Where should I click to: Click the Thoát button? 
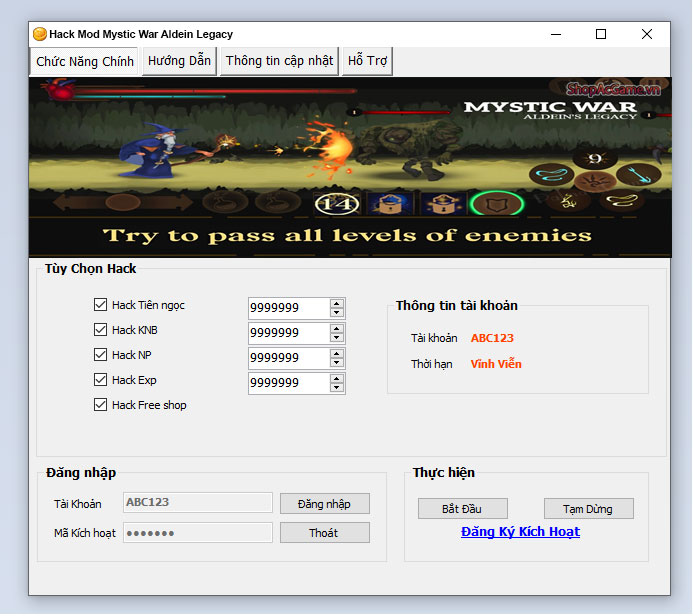pos(324,533)
